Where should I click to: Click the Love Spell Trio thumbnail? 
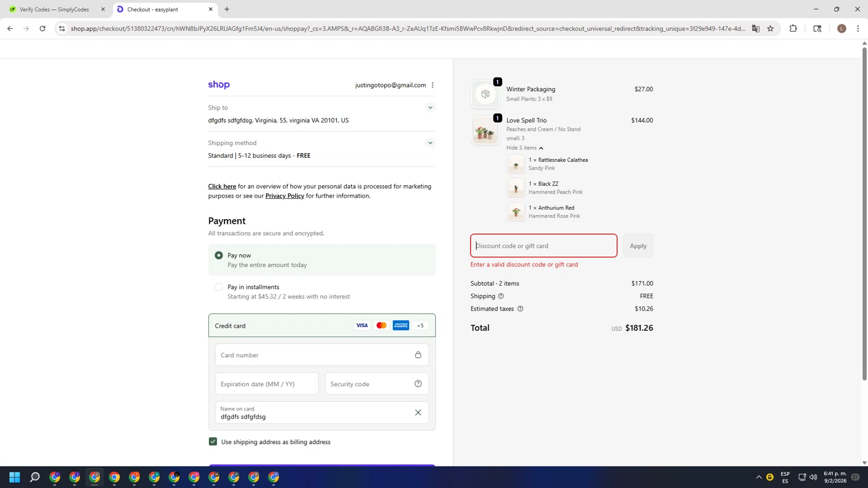click(x=486, y=130)
